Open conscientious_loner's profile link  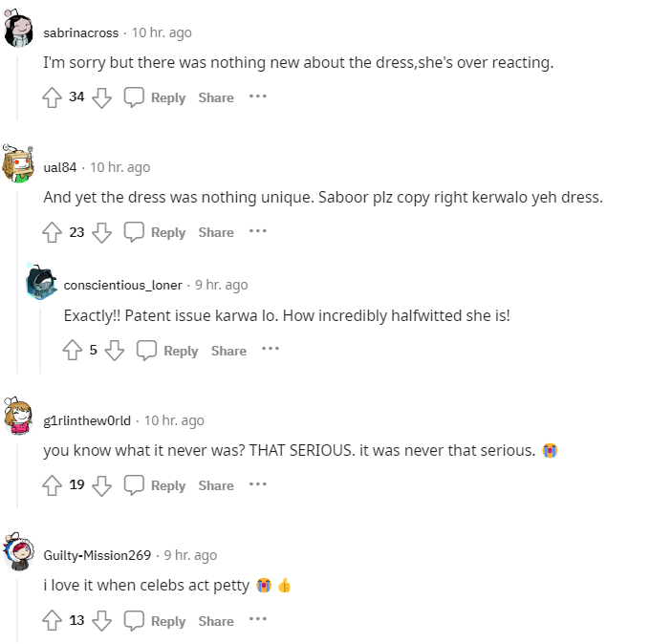click(122, 285)
